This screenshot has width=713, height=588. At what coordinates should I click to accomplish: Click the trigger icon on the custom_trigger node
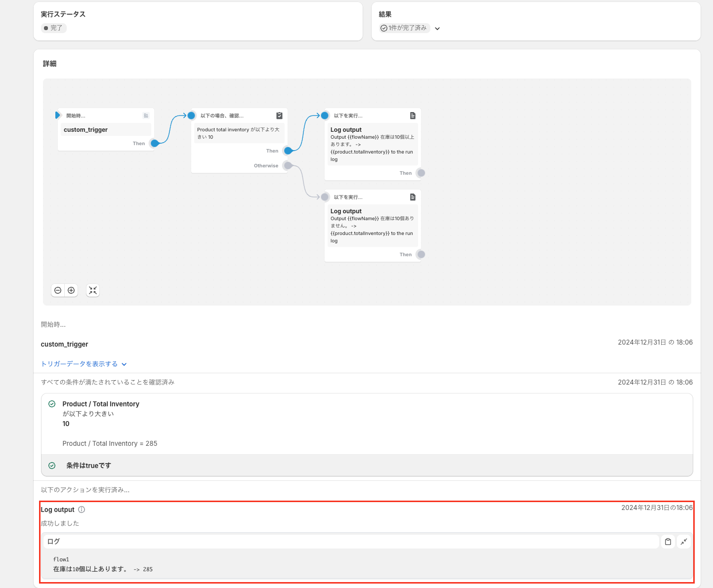tap(146, 116)
